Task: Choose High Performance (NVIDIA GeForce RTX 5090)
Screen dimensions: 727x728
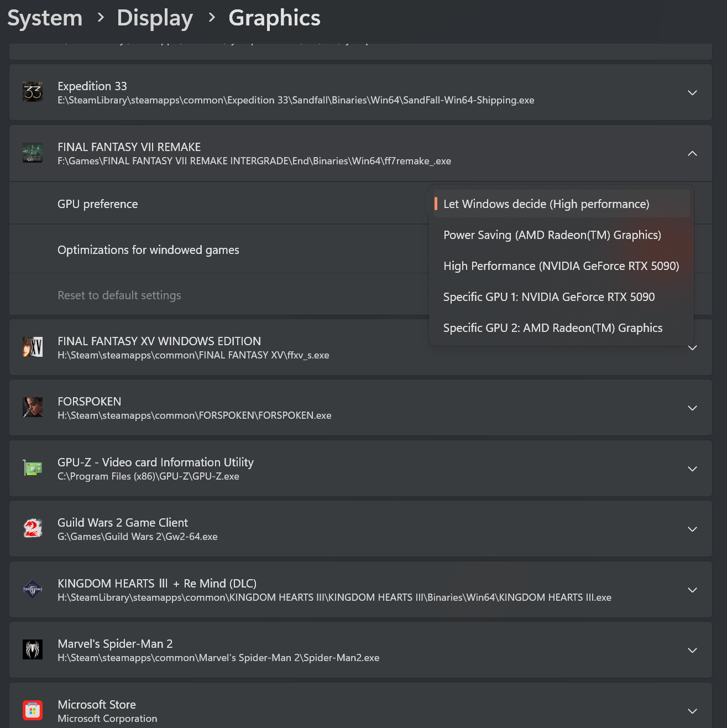Action: tap(561, 266)
